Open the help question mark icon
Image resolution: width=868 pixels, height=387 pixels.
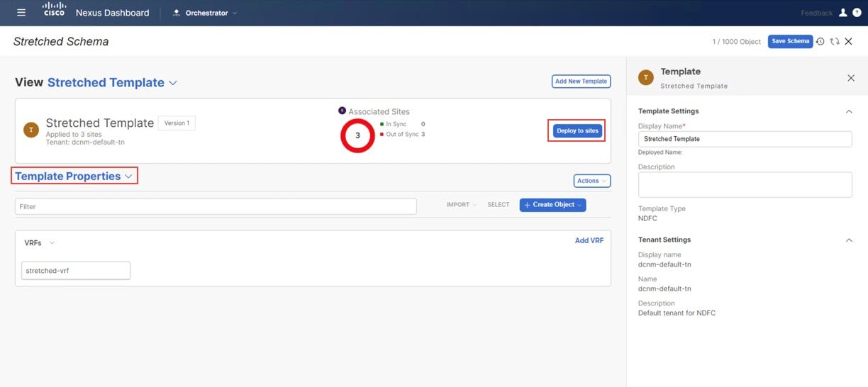pyautogui.click(x=856, y=13)
